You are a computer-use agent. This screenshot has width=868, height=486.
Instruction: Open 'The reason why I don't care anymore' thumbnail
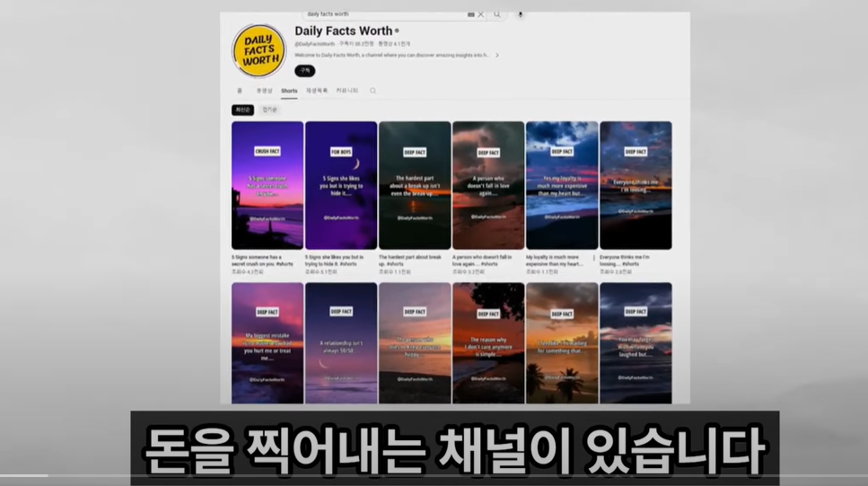(x=488, y=343)
